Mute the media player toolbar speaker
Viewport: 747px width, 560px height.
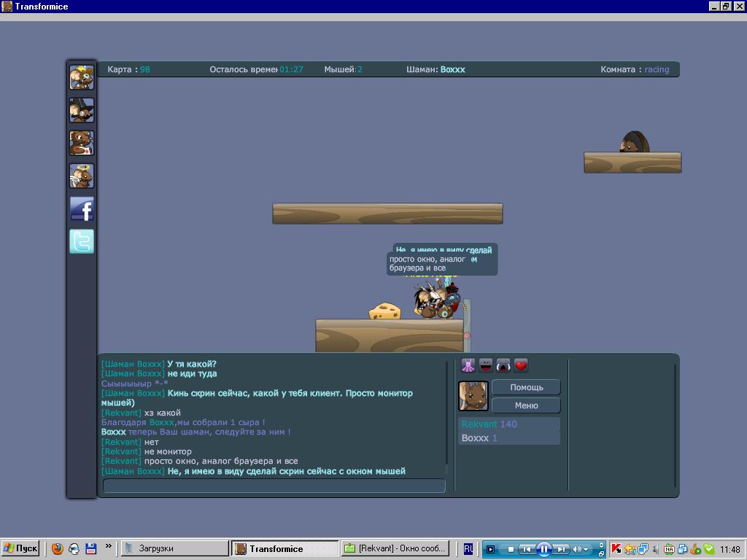pyautogui.click(x=577, y=549)
